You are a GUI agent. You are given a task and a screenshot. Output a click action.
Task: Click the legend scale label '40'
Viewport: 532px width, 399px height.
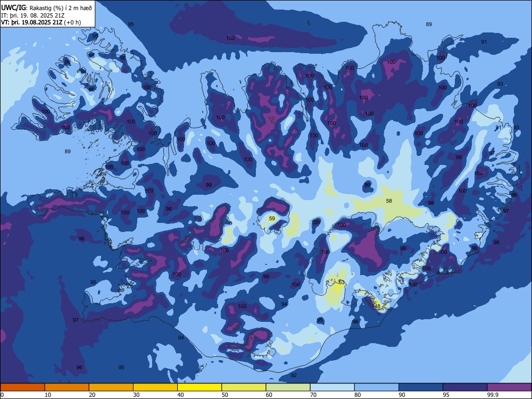point(180,395)
